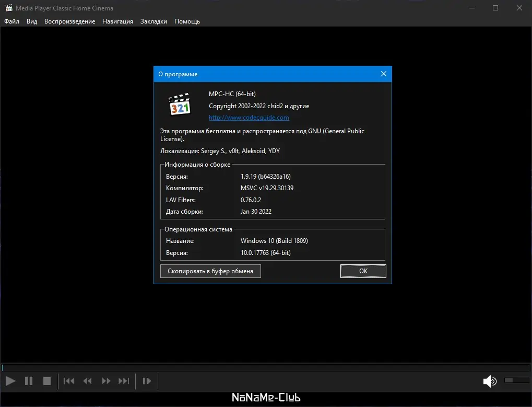Click the fast-forward (increase speed) icon
Image resolution: width=532 pixels, height=407 pixels.
click(x=106, y=381)
